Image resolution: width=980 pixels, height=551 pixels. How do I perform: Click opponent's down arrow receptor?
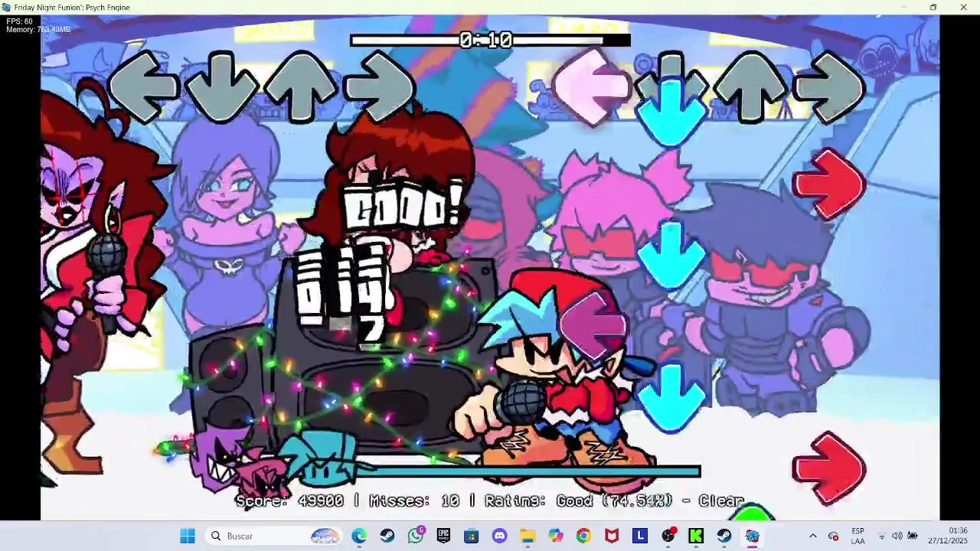[x=220, y=86]
